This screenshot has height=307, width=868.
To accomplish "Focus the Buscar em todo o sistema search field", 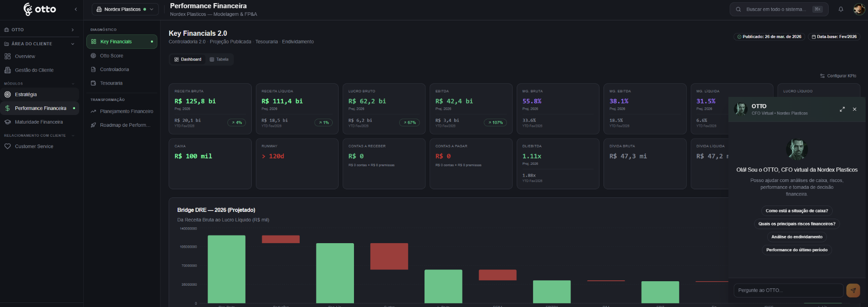I will 779,9.
